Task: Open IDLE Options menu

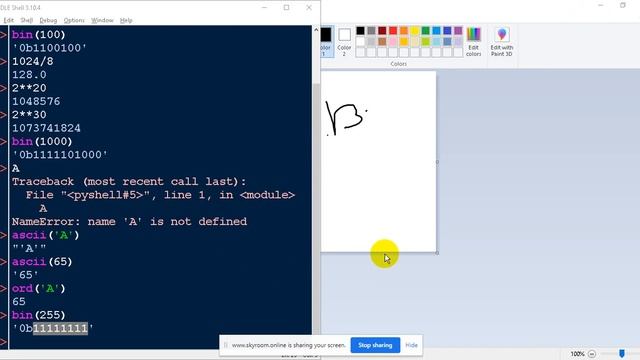Action: coord(74,20)
